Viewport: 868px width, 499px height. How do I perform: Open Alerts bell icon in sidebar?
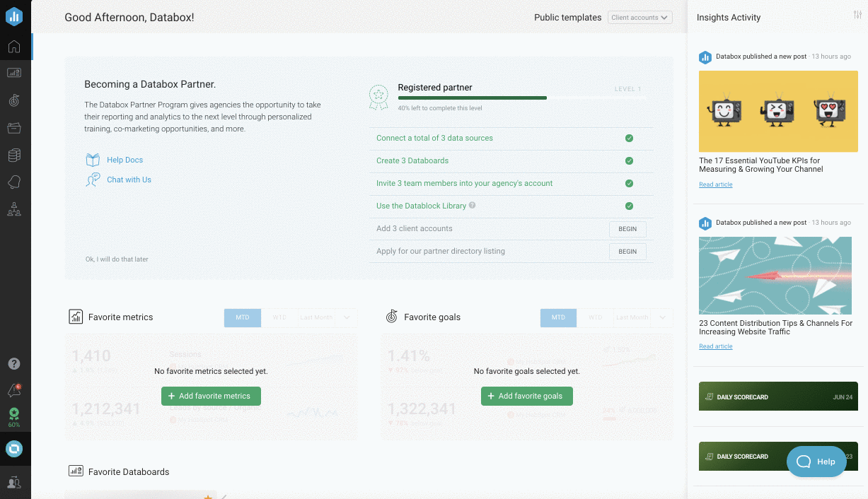[x=14, y=182]
